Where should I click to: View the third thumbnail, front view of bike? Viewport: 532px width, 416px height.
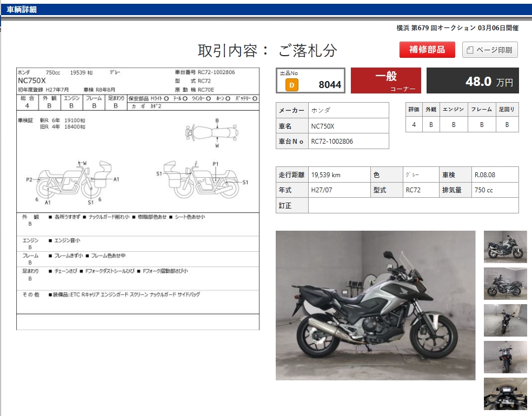pyautogui.click(x=505, y=320)
